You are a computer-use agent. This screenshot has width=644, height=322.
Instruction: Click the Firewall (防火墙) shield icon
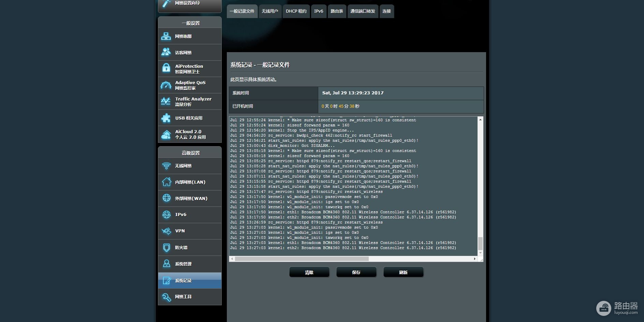(166, 247)
